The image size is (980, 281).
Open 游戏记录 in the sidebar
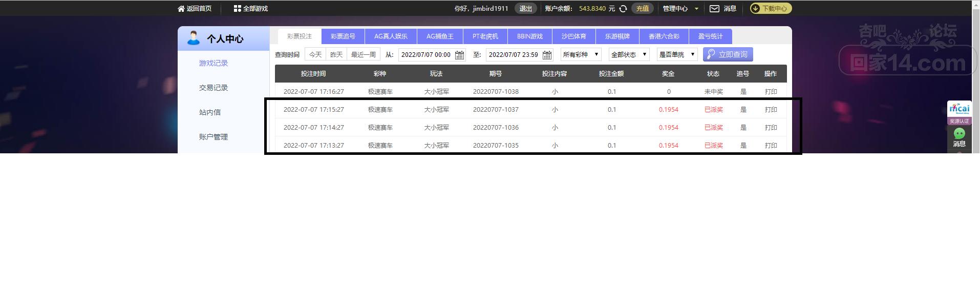[214, 63]
